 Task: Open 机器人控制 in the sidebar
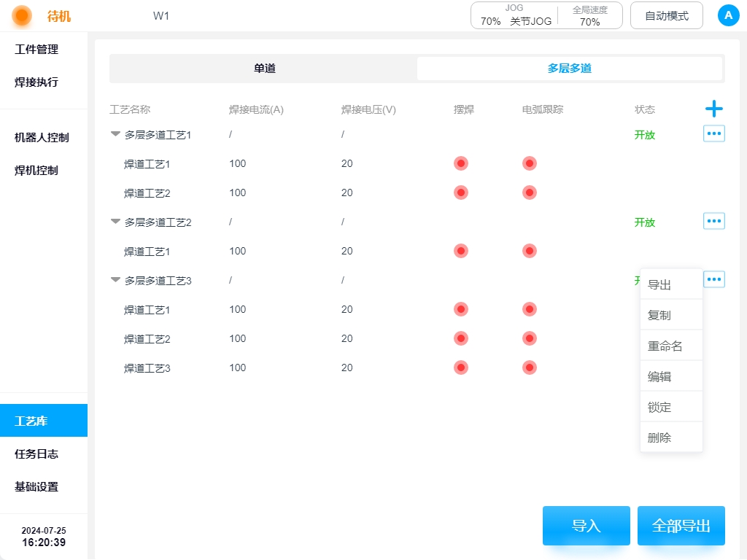click(x=42, y=137)
